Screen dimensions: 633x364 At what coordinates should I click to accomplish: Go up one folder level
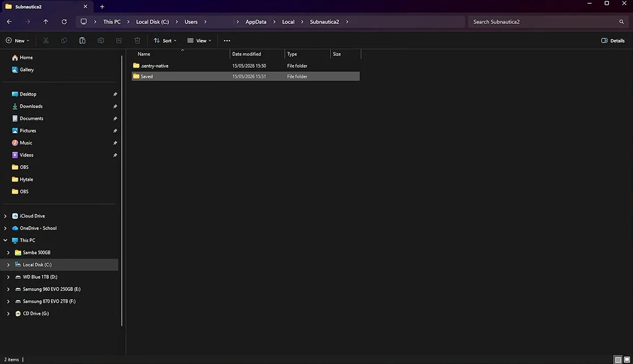[46, 22]
